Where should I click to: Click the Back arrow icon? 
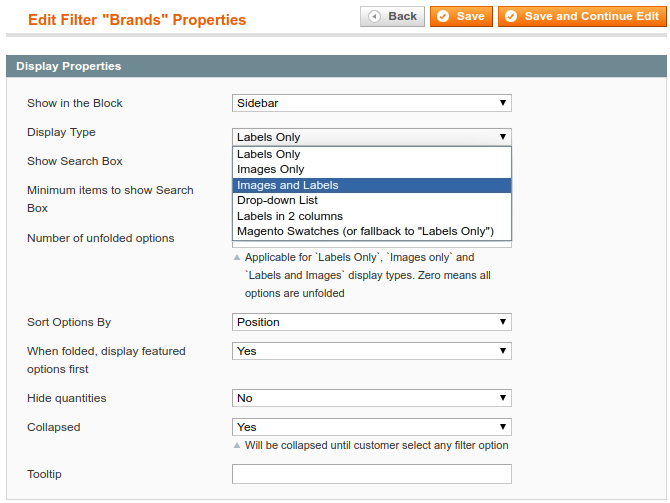coord(375,16)
